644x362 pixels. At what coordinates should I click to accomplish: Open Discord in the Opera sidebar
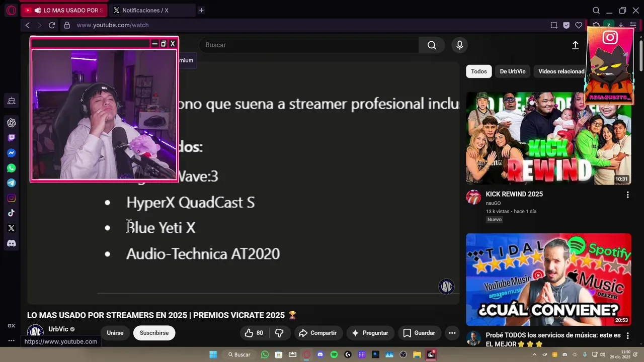pos(11,243)
